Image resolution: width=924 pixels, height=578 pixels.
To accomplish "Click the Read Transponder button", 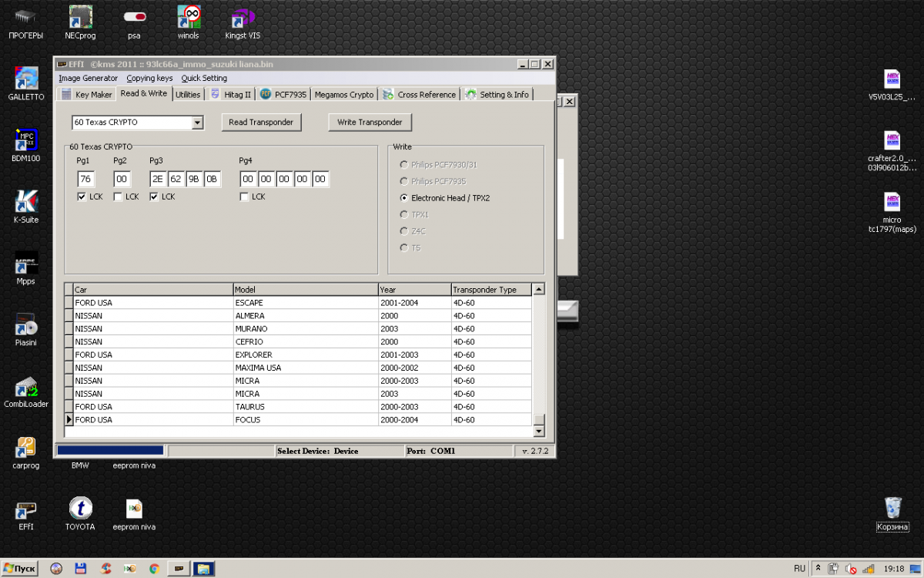I will pyautogui.click(x=262, y=123).
